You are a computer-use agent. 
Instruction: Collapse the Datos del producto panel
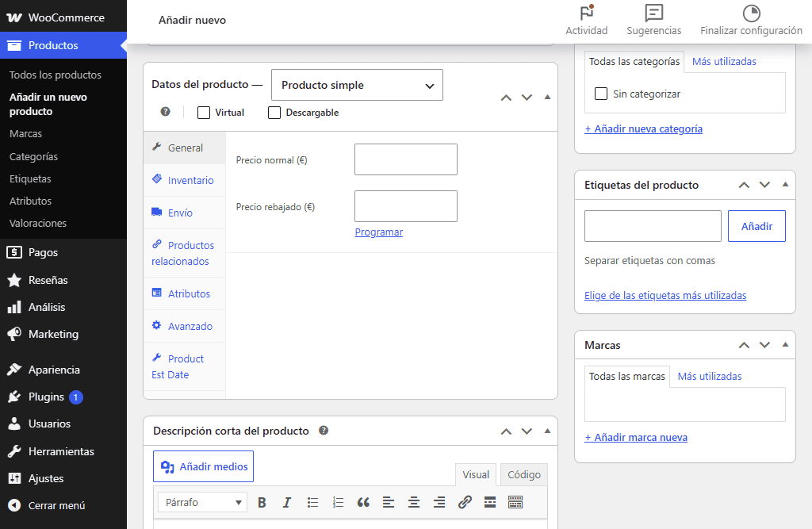(547, 98)
